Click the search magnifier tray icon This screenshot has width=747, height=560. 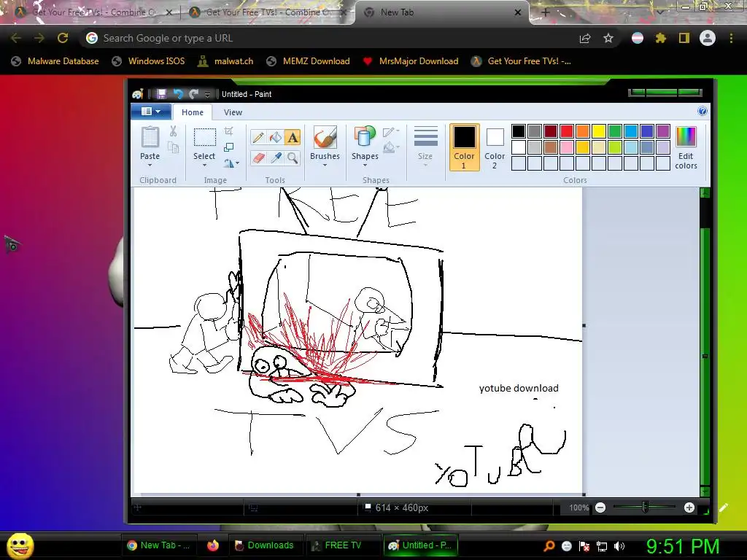(549, 546)
